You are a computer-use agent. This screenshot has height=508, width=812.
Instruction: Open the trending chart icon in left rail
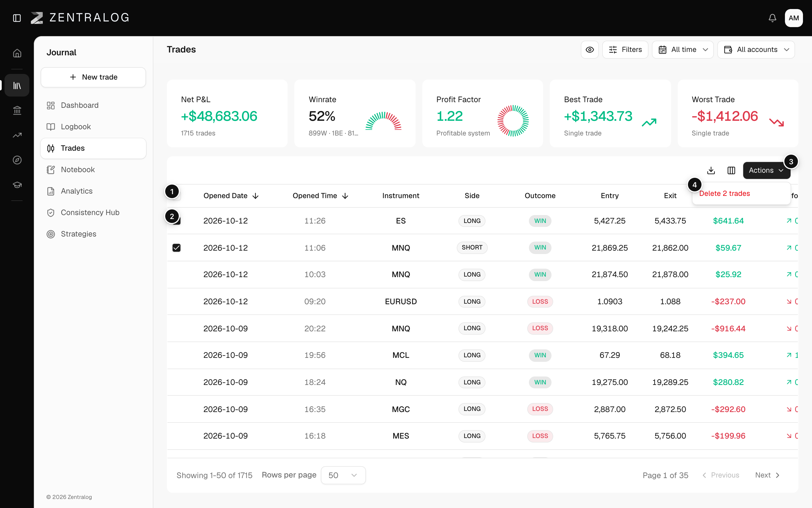pyautogui.click(x=17, y=135)
